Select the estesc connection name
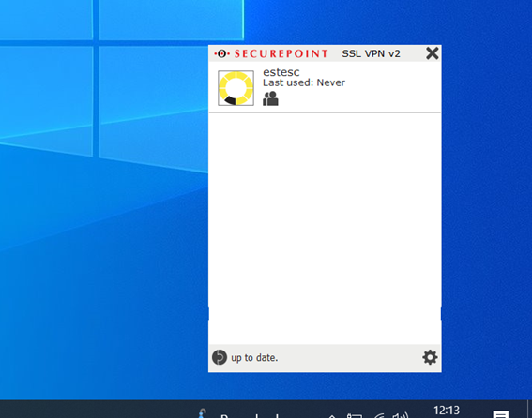The width and height of the screenshot is (532, 418). click(x=281, y=72)
